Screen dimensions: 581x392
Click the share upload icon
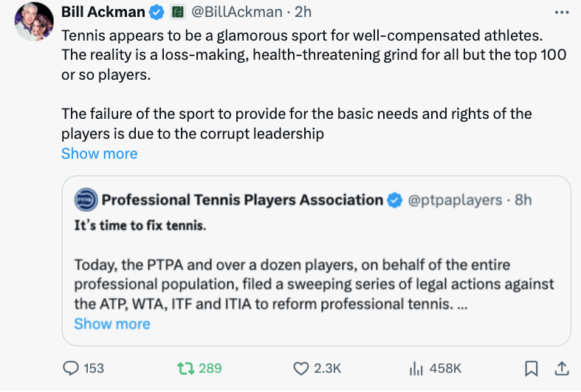click(x=560, y=368)
